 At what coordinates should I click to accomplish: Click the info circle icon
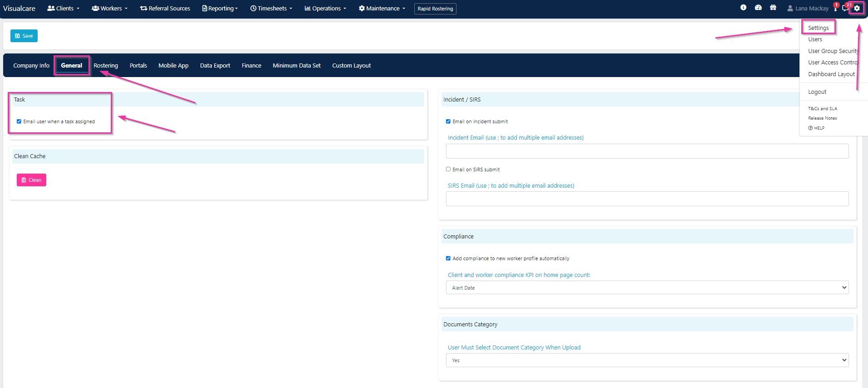pyautogui.click(x=743, y=8)
